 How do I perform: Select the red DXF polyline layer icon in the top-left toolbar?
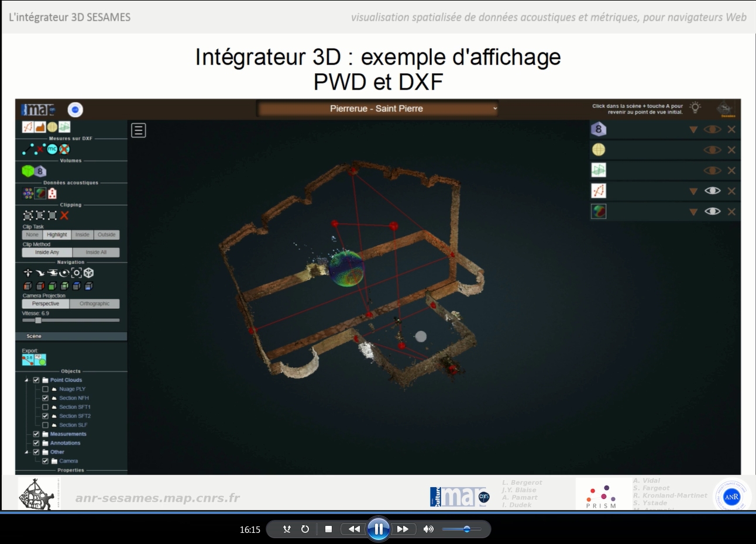point(28,127)
